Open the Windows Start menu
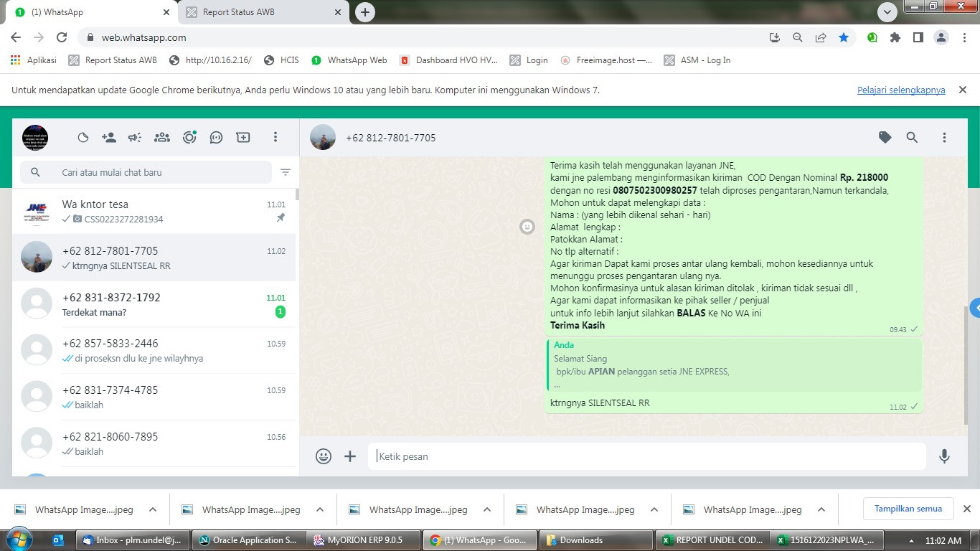This screenshot has width=980, height=551. 18,540
